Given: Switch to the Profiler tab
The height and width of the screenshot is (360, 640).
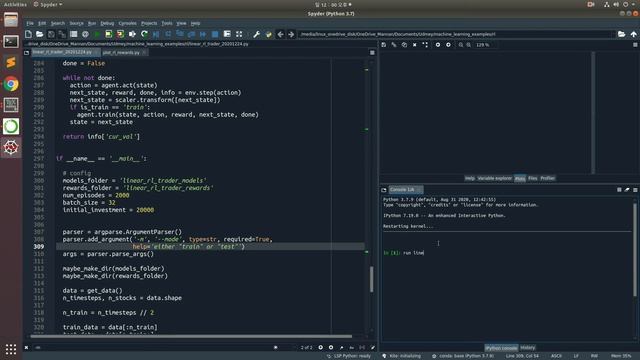Looking at the screenshot, I should (547, 178).
